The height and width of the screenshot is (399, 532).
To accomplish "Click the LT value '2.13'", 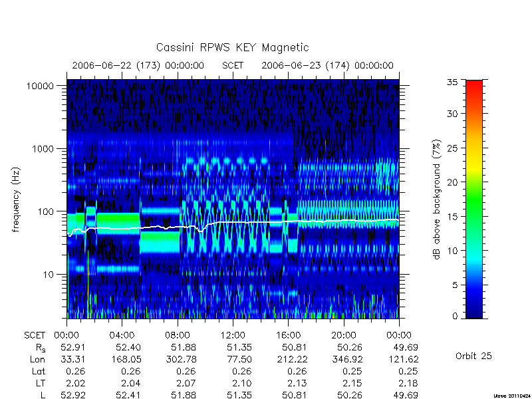I will pos(297,383).
